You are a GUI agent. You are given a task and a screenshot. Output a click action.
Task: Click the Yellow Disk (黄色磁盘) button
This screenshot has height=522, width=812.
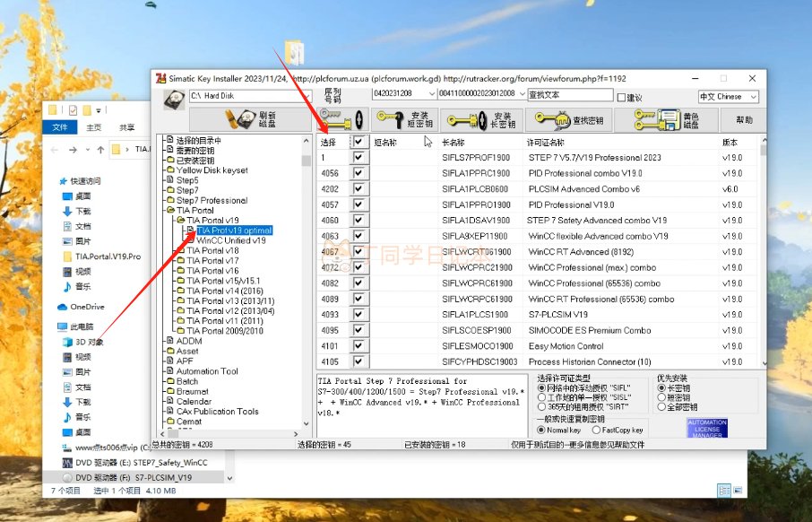667,119
